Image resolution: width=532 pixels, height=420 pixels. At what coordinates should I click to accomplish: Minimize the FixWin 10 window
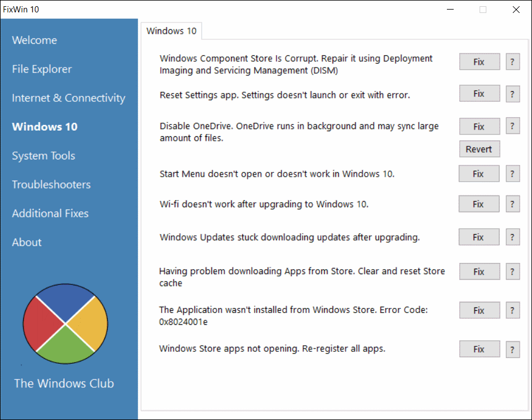click(450, 10)
